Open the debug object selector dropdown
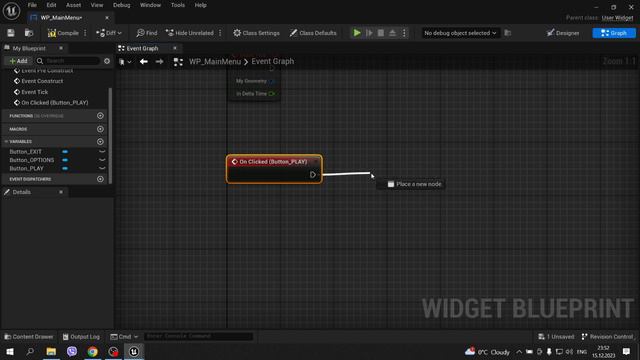The width and height of the screenshot is (640, 360). [x=460, y=33]
